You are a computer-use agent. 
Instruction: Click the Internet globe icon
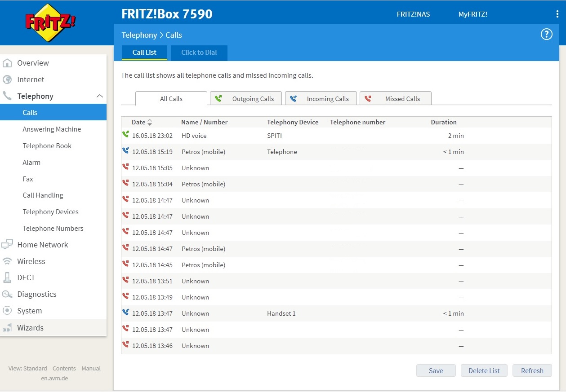(7, 79)
